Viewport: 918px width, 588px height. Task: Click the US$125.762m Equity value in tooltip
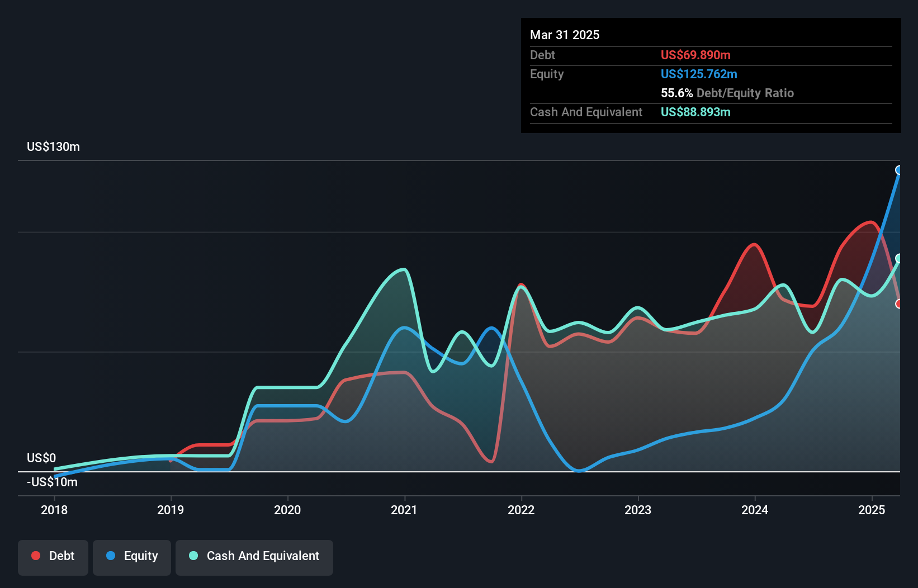(x=699, y=74)
